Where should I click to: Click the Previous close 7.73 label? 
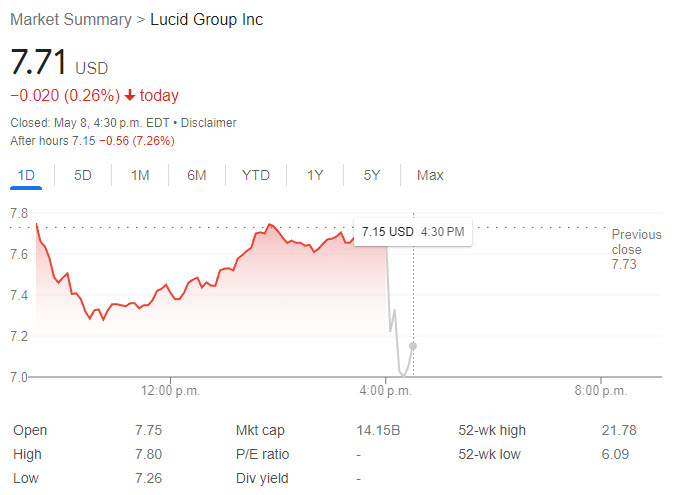pos(636,249)
